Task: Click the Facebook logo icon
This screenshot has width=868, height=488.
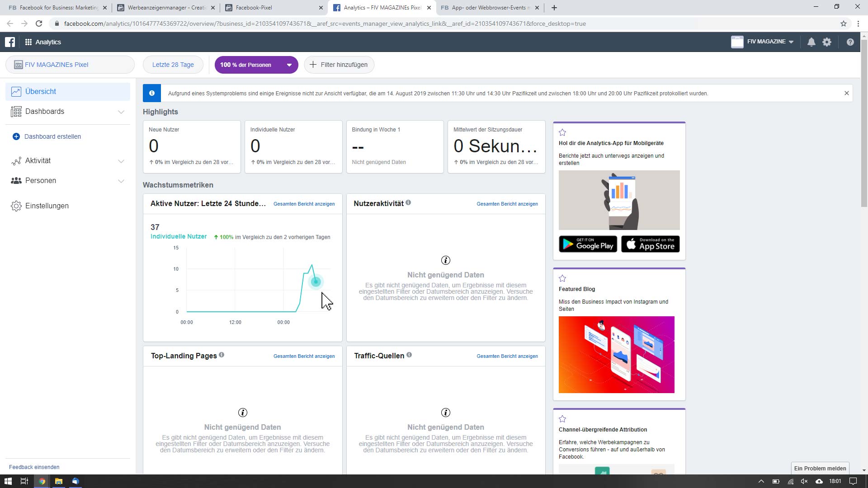Action: click(10, 42)
